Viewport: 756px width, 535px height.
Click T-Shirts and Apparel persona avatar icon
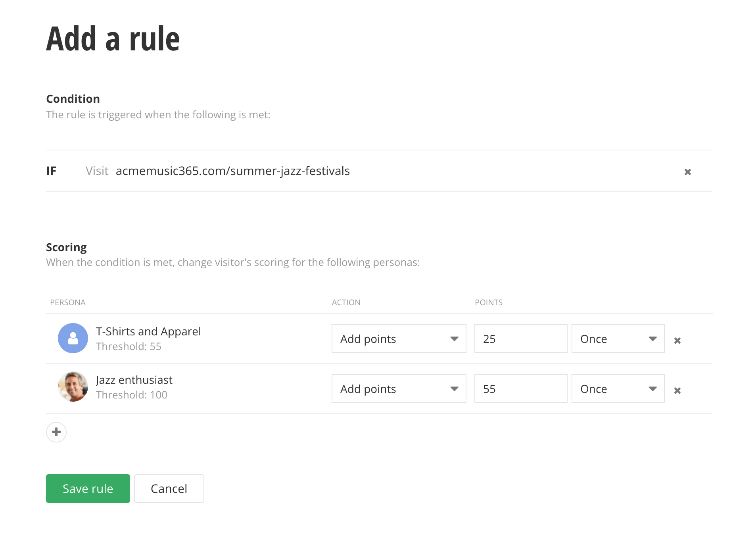coord(73,338)
